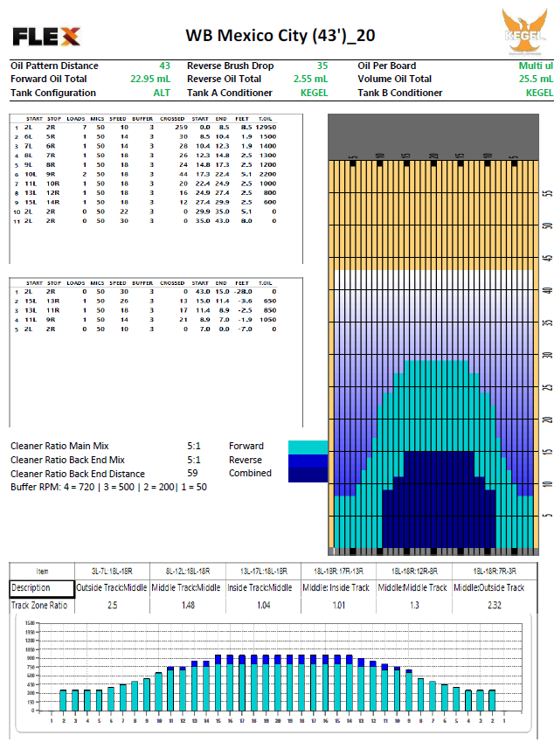Click the Forward Oil Total value 22.95 mL

pyautogui.click(x=150, y=79)
